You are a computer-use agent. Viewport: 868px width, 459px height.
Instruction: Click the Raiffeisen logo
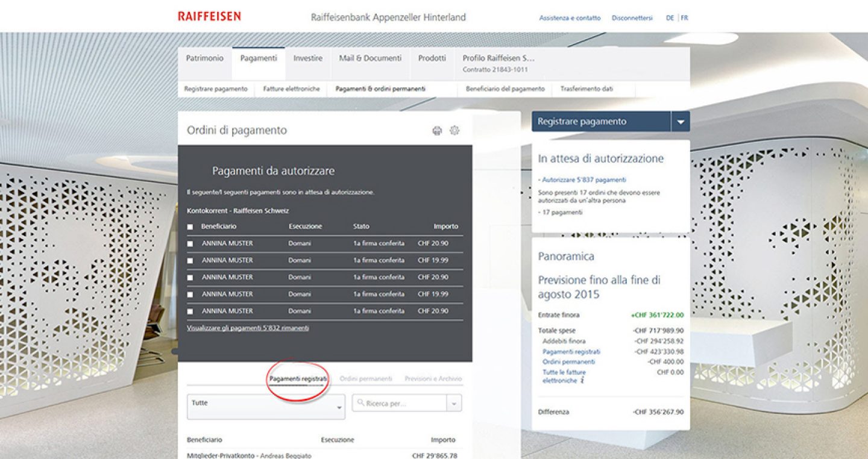point(209,16)
